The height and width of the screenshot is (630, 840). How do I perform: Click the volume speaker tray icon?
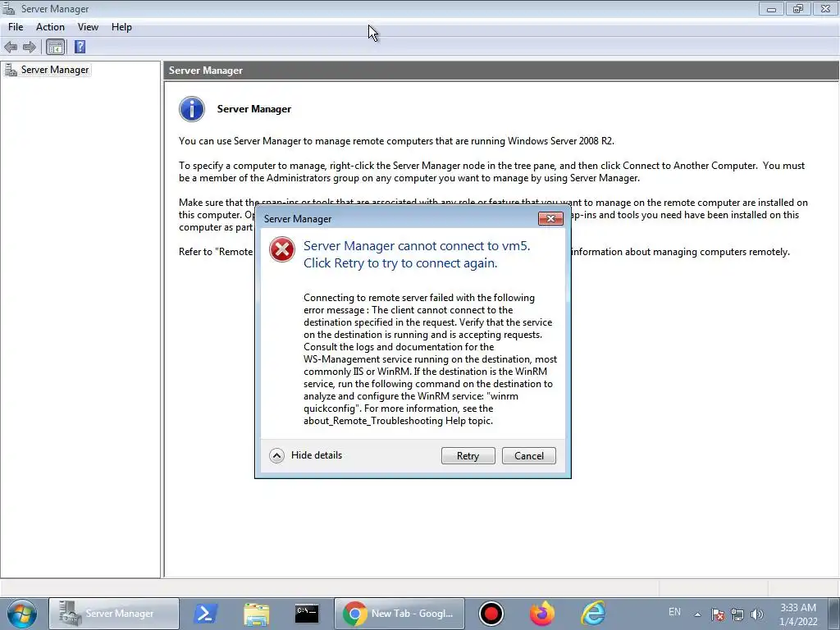click(757, 614)
